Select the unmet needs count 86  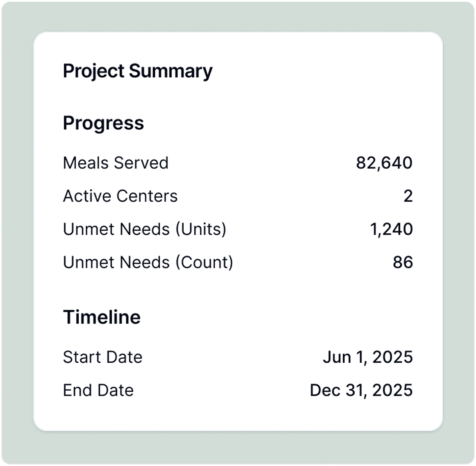(x=403, y=262)
